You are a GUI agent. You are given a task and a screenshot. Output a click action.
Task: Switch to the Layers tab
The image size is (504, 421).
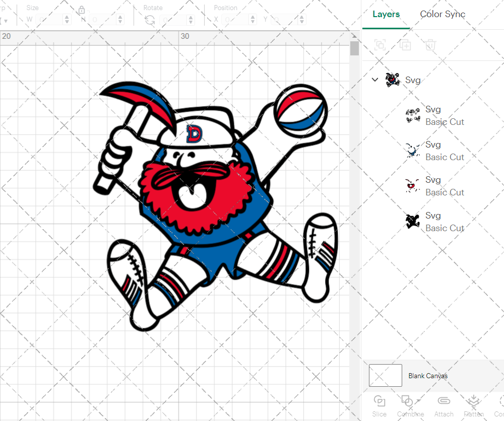pos(386,14)
